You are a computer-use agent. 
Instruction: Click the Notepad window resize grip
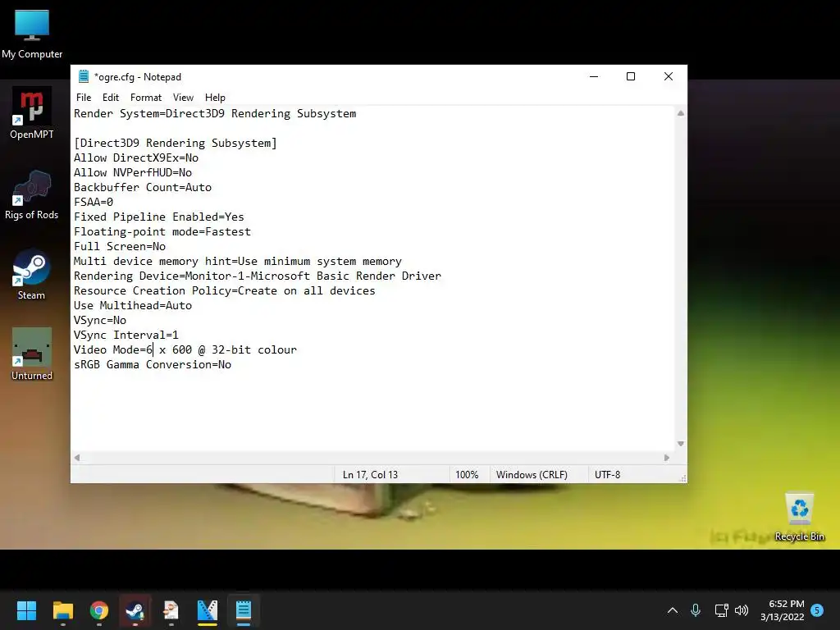(682, 478)
